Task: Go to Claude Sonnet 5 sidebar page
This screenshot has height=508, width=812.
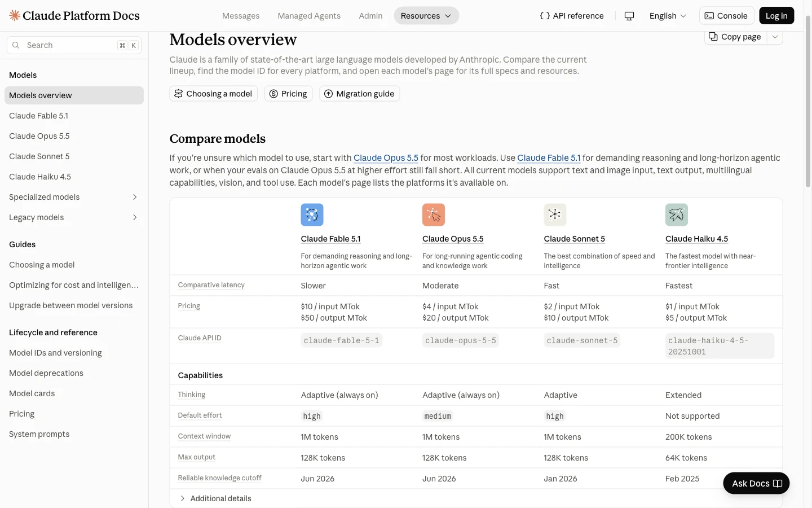Action: 74,156
